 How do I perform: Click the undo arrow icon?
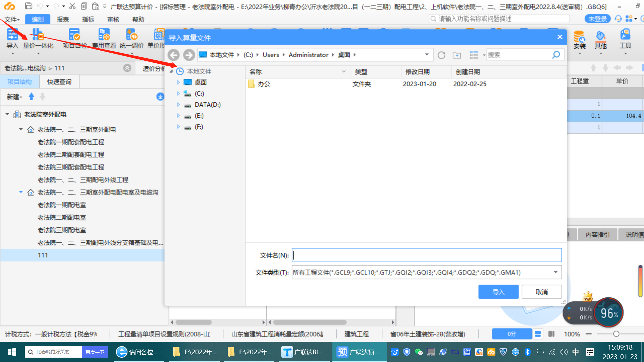[40, 6]
